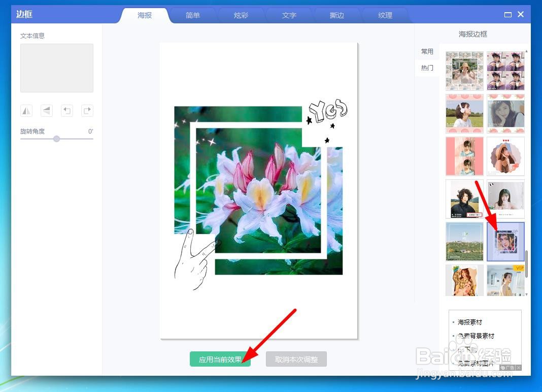Switch to the 简单 tab

click(192, 15)
